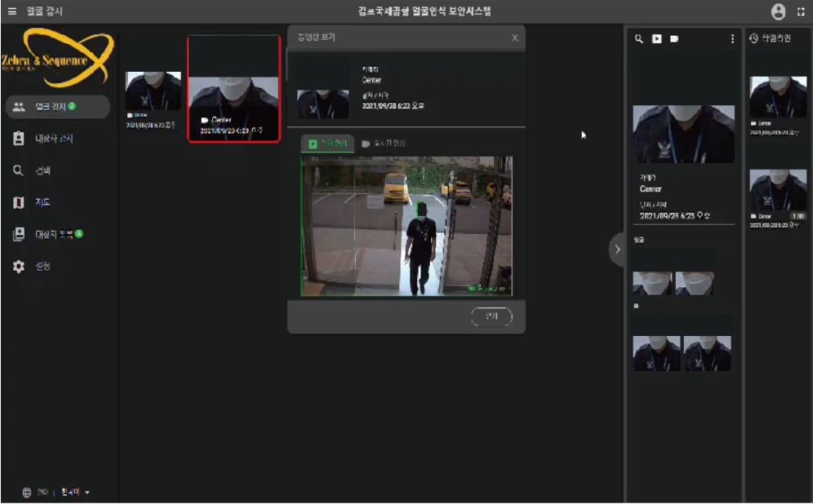The image size is (813, 504).
Task: Collapse panel with the right chevron arrow
Action: tap(617, 250)
